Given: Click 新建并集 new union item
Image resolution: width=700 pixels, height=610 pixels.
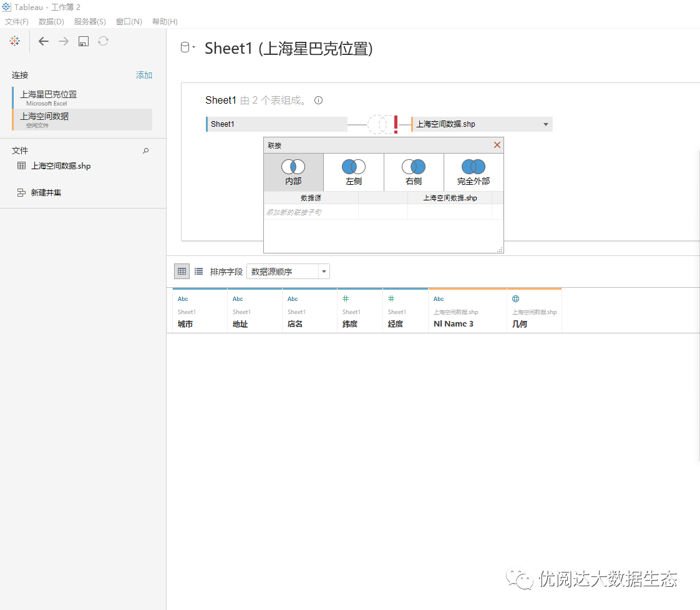Looking at the screenshot, I should pos(46,192).
